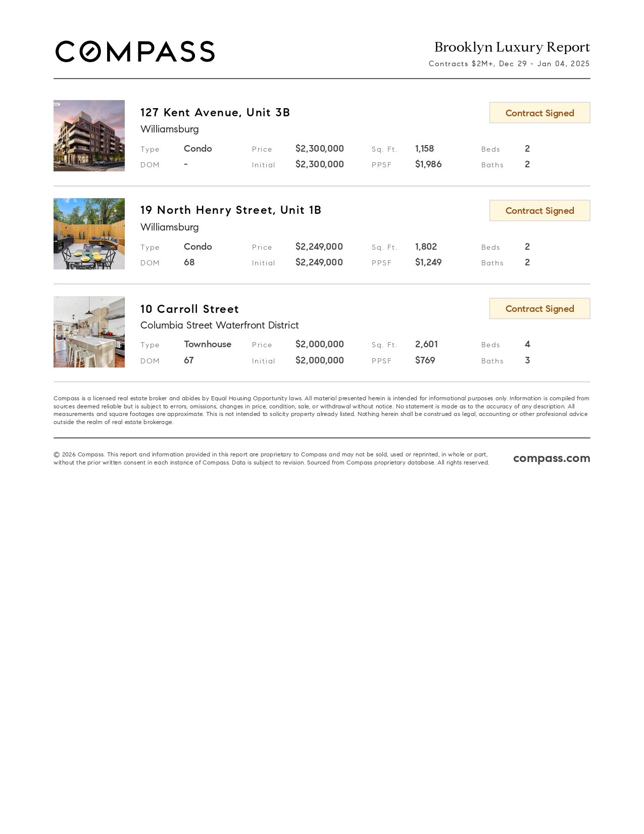
Task: Click the report date range subtitle under the heading
Action: pos(509,64)
